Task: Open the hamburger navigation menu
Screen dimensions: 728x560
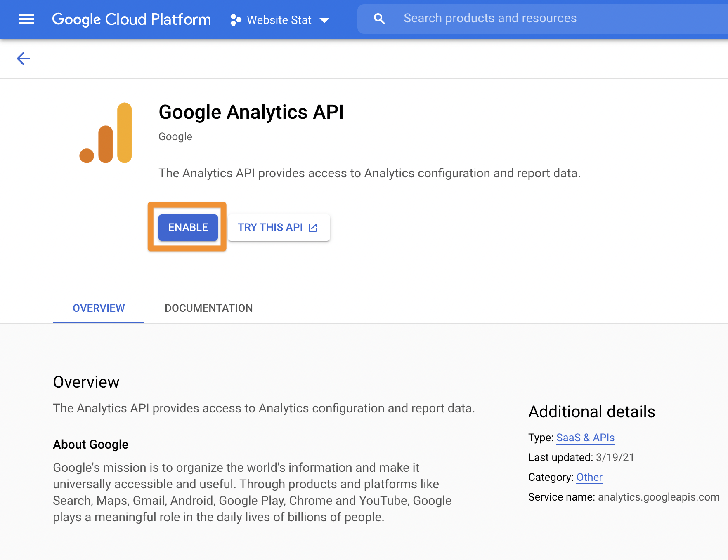Action: [26, 19]
